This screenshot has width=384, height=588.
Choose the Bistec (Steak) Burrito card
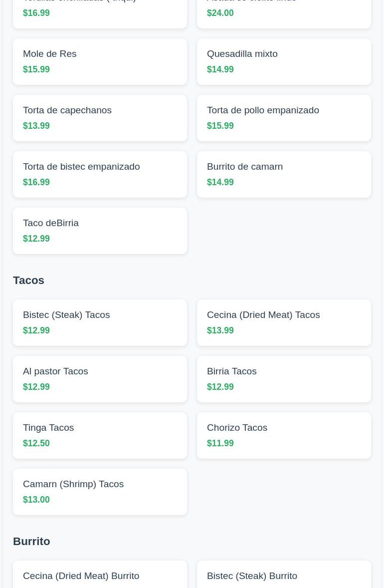(x=284, y=576)
